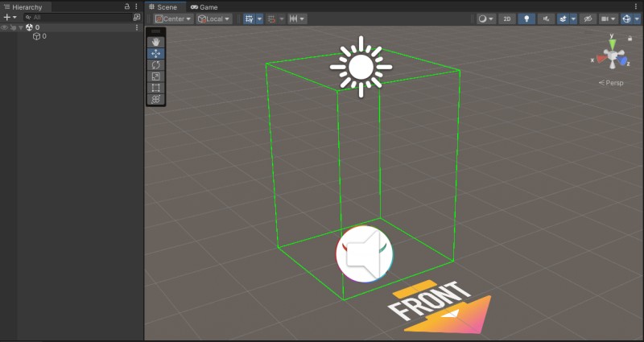Toggle scene visibility eye in Hierarchy row
This screenshot has width=644, height=342.
5,27
